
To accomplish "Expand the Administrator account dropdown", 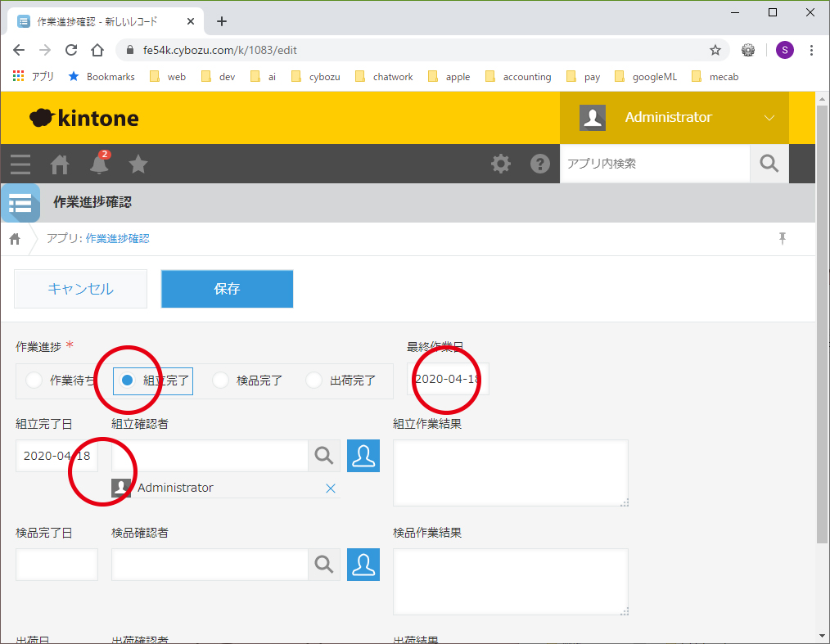I will coord(768,118).
